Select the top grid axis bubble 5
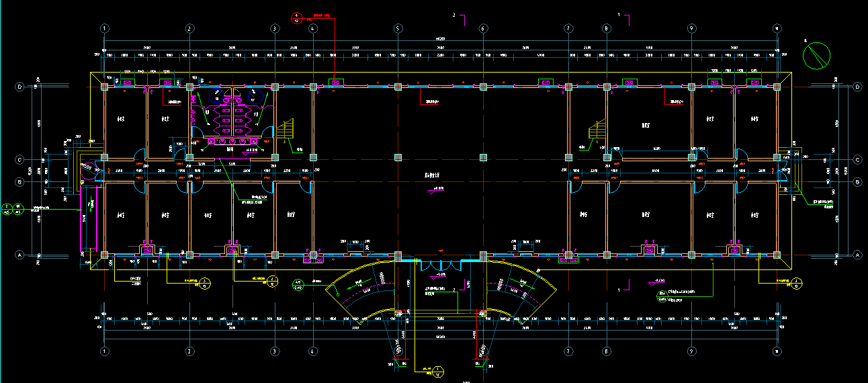868x383 pixels. pyautogui.click(x=398, y=28)
